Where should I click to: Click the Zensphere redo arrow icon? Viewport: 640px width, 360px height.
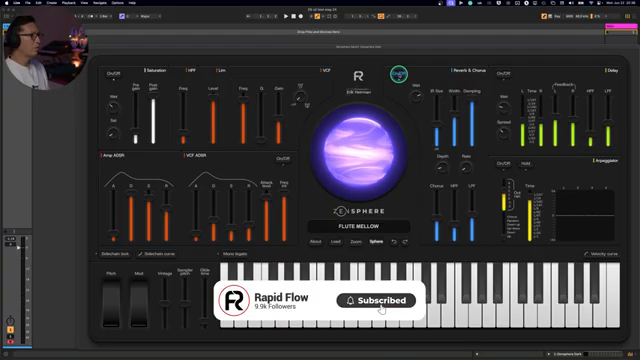(x=405, y=242)
